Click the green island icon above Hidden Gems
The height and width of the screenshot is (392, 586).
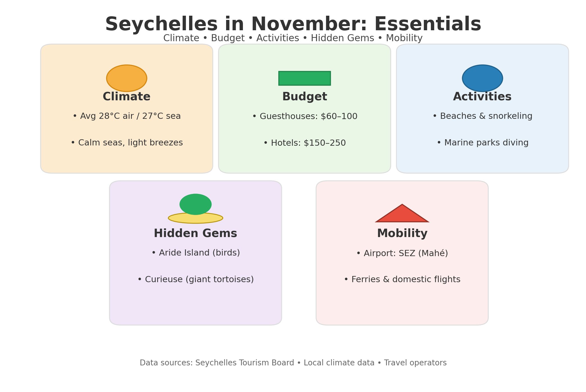click(196, 204)
